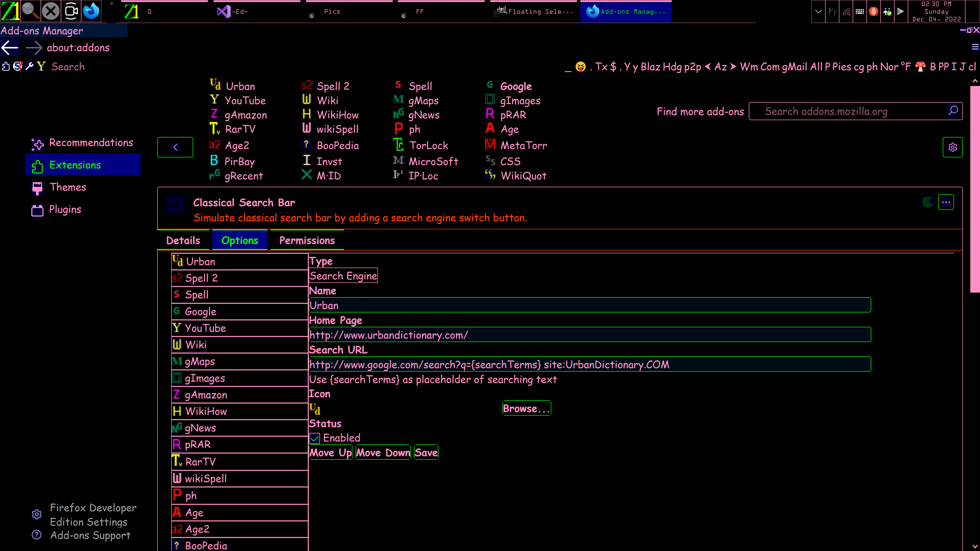The image size is (980, 551).
Task: Click the Firefox icon in taskbar
Action: coord(91,11)
